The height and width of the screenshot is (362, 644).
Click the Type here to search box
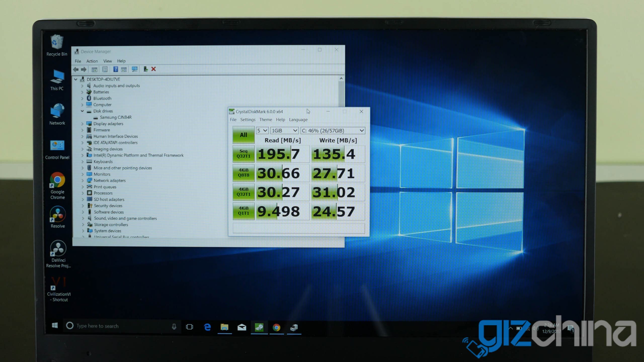[122, 326]
